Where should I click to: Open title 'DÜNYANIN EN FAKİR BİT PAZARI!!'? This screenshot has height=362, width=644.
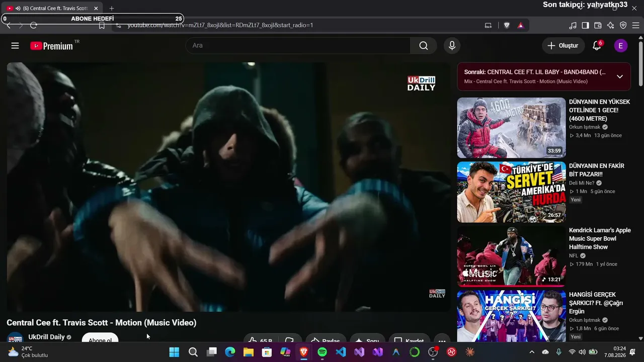597,170
